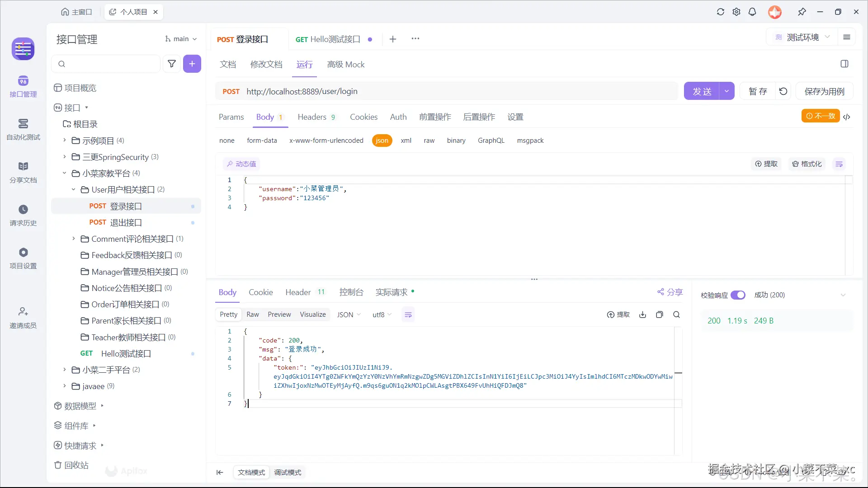
Task: Select the form-data body type
Action: coord(262,141)
